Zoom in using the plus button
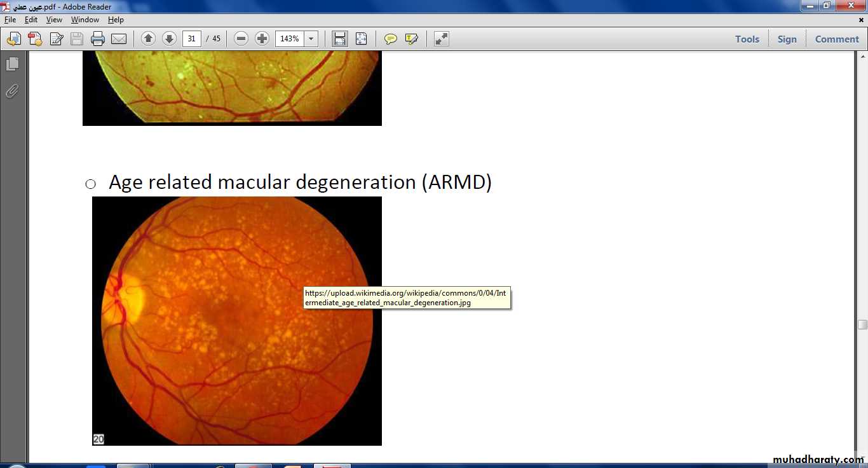 tap(262, 39)
